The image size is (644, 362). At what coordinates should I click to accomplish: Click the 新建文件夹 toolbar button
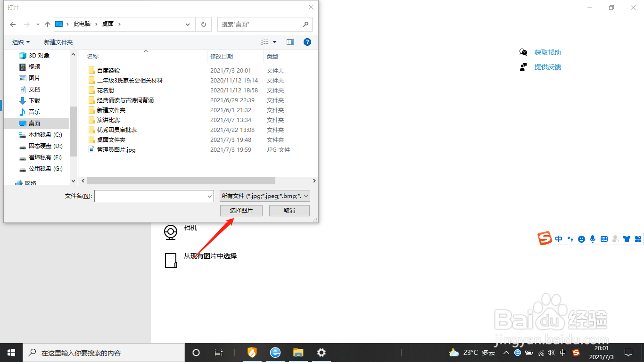pos(58,42)
